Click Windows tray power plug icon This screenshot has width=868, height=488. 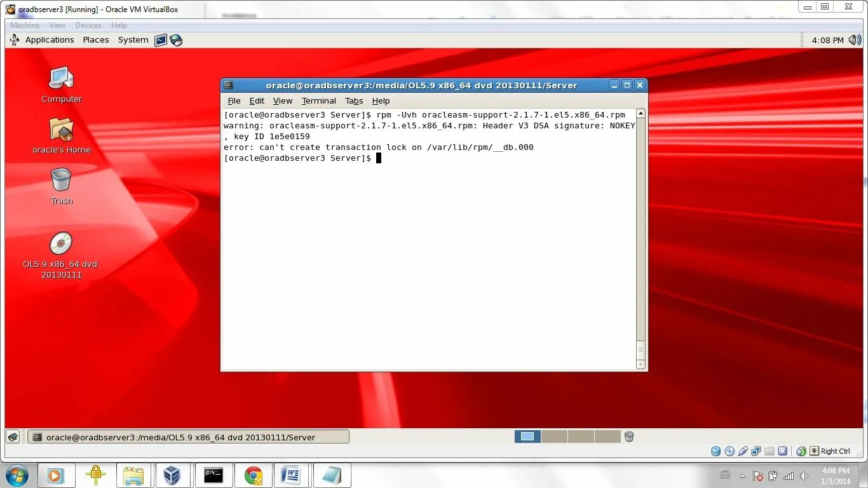coord(773,476)
